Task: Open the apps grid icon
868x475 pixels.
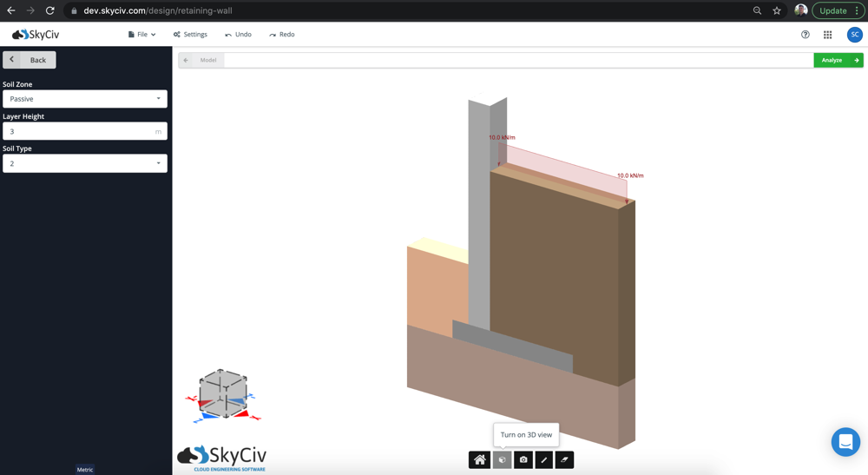Action: [x=827, y=35]
